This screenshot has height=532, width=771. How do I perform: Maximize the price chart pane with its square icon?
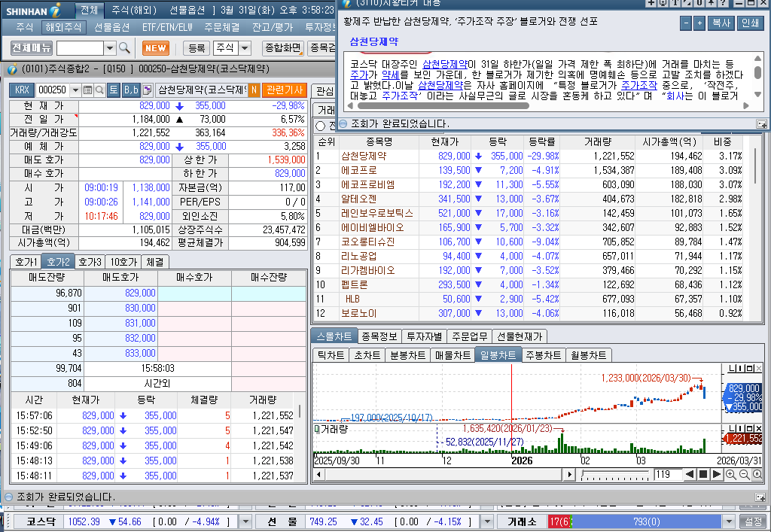click(751, 369)
